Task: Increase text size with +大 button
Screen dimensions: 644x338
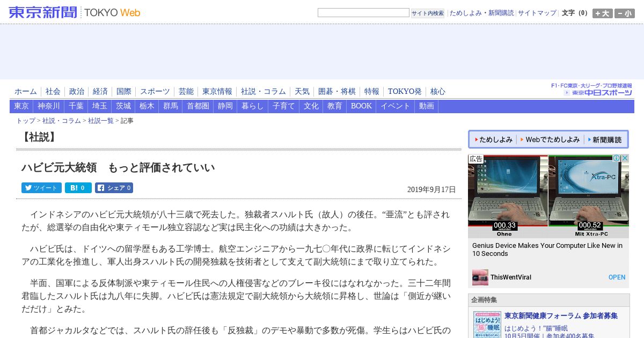Action: pyautogui.click(x=602, y=13)
